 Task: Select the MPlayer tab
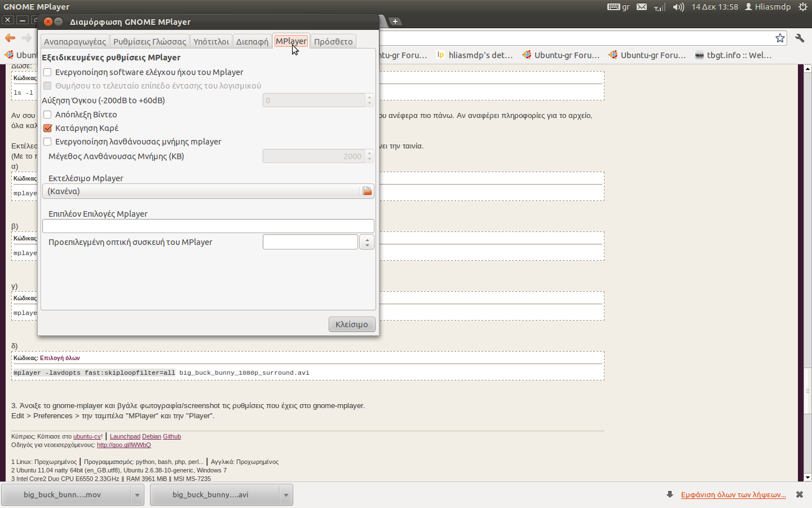[291, 41]
